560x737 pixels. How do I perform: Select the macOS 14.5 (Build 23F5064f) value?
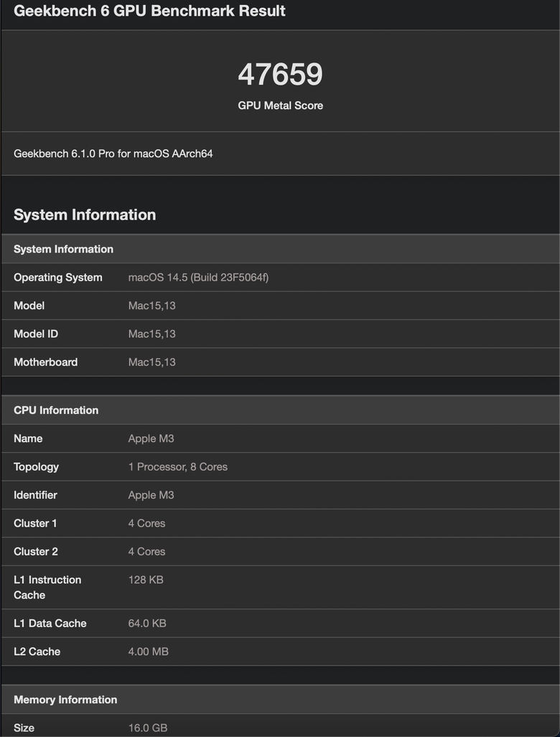[x=198, y=277]
